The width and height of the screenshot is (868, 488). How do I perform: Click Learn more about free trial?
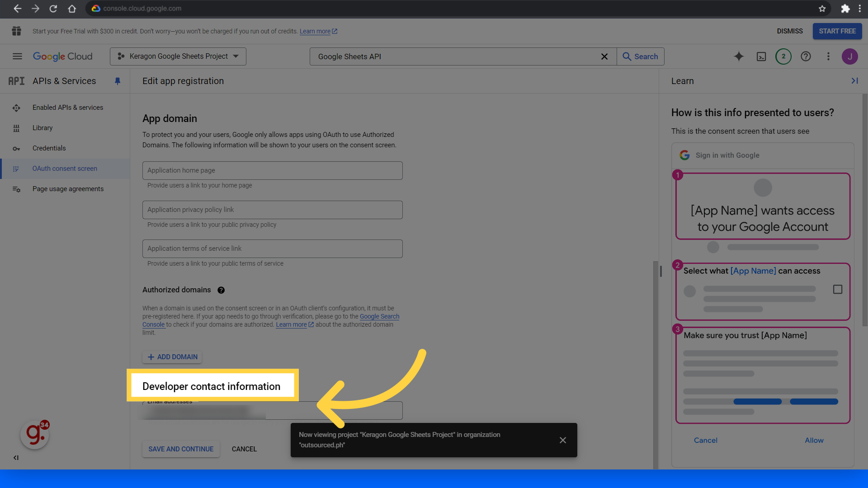click(x=318, y=31)
